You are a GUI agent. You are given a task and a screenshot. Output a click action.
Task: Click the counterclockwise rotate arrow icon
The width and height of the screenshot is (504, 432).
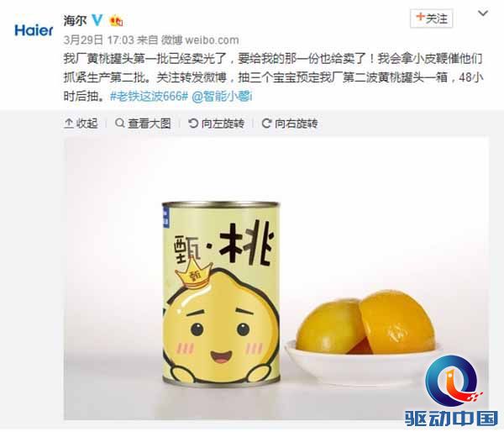click(x=193, y=124)
